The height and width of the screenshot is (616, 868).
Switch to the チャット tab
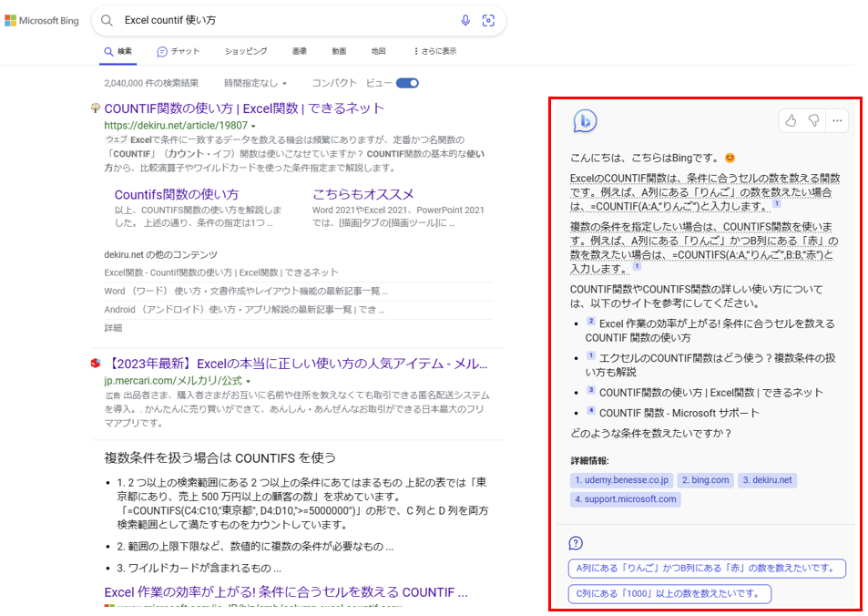(x=179, y=51)
